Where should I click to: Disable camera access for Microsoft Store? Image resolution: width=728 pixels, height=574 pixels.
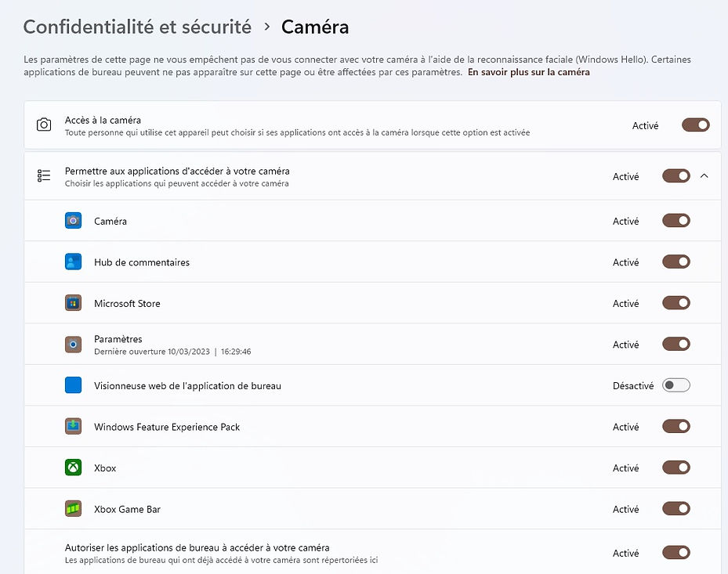675,303
